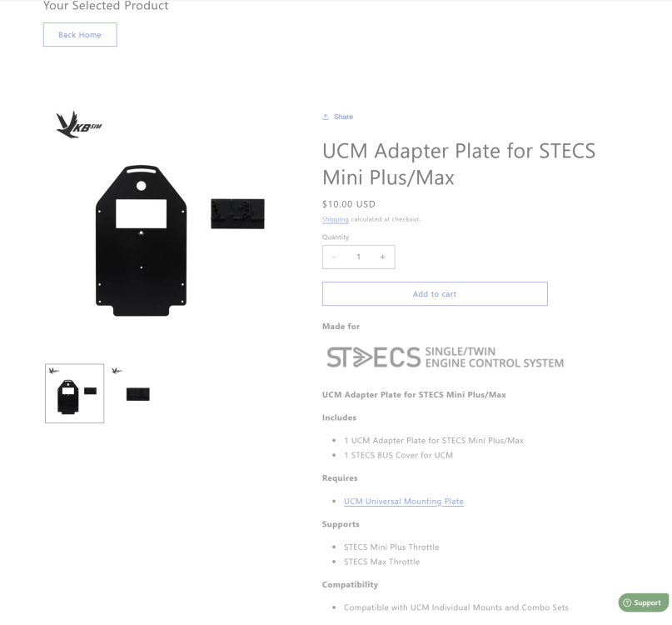Select the first product thumbnail
The height and width of the screenshot is (625, 672).
click(x=74, y=392)
